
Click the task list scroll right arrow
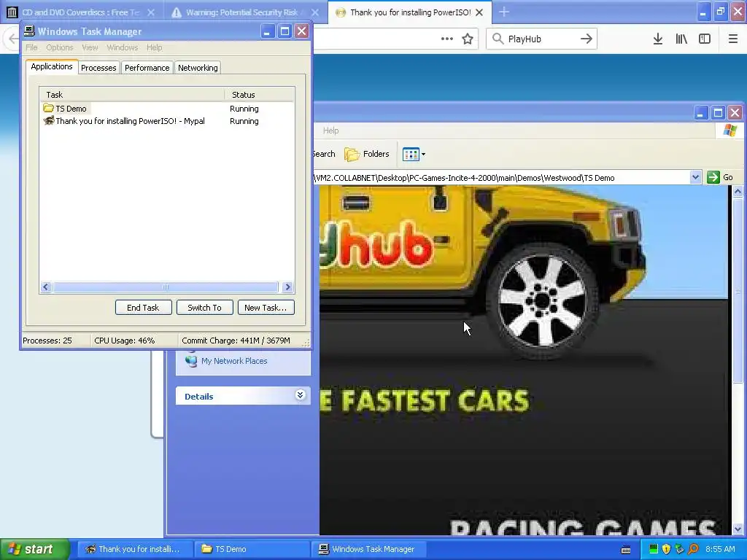[287, 287]
